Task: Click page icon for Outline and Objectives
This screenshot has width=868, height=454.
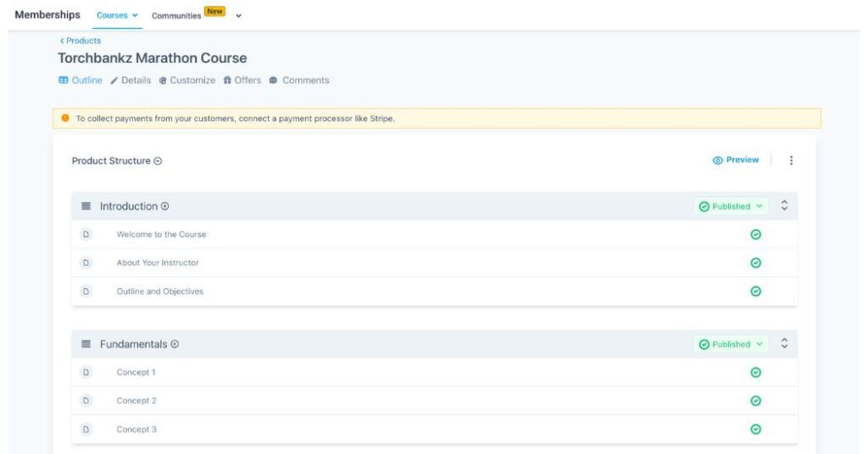Action: click(86, 291)
